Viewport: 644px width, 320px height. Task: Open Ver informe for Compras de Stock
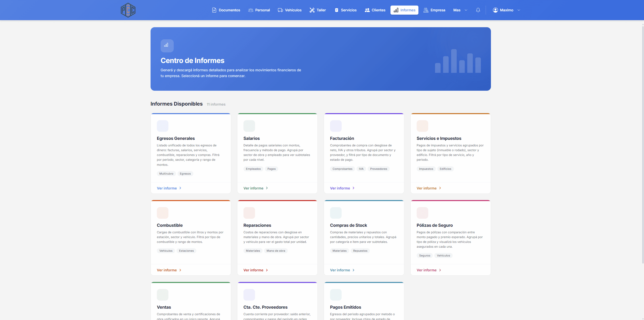[342, 270]
